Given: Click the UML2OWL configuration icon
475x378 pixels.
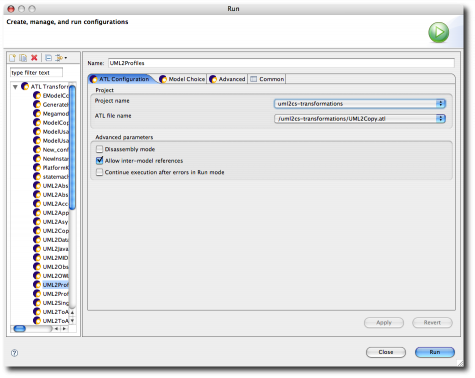Looking at the screenshot, I should pos(37,276).
